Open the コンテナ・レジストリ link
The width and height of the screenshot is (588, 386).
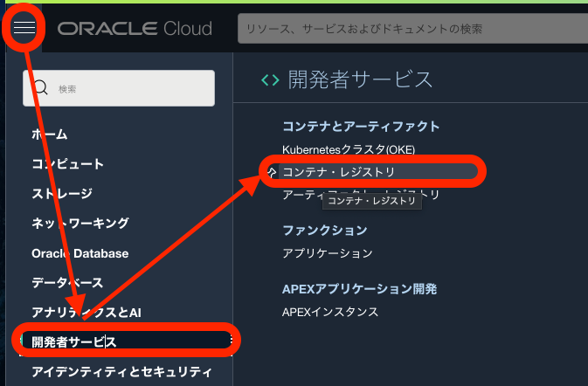[x=338, y=172]
